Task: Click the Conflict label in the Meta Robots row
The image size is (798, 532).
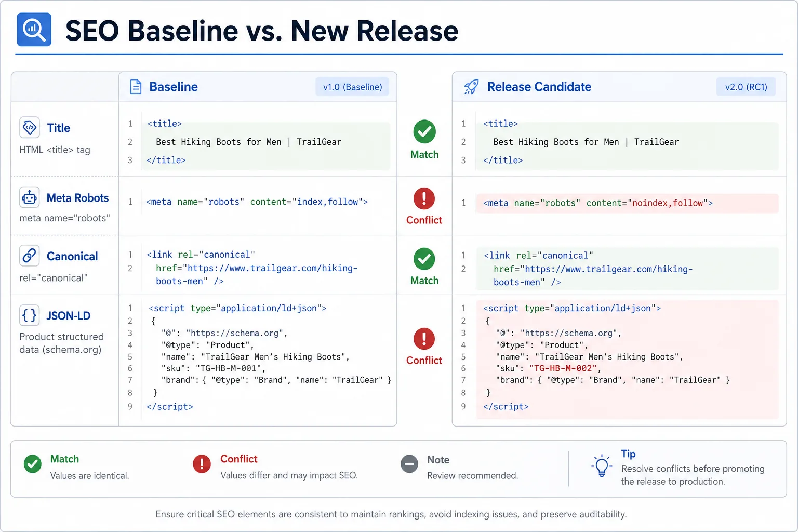Action: click(x=424, y=220)
